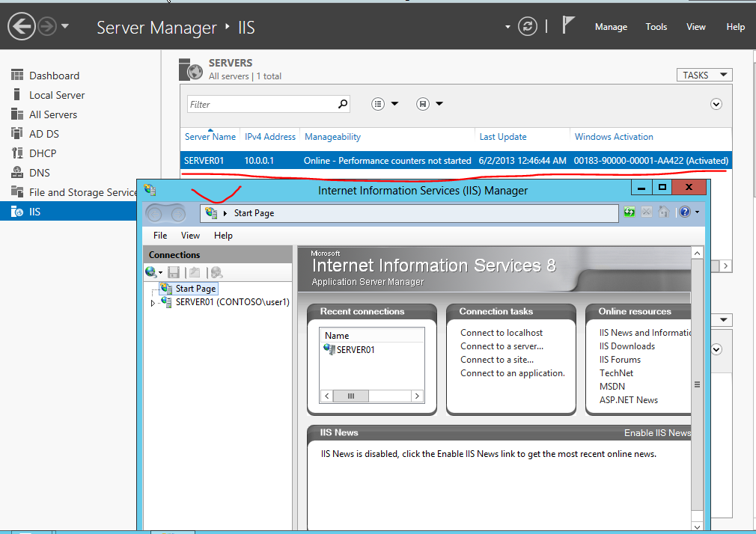The height and width of the screenshot is (534, 756).
Task: Click Recent connections horizontal scrollbar thumb
Action: (x=351, y=396)
